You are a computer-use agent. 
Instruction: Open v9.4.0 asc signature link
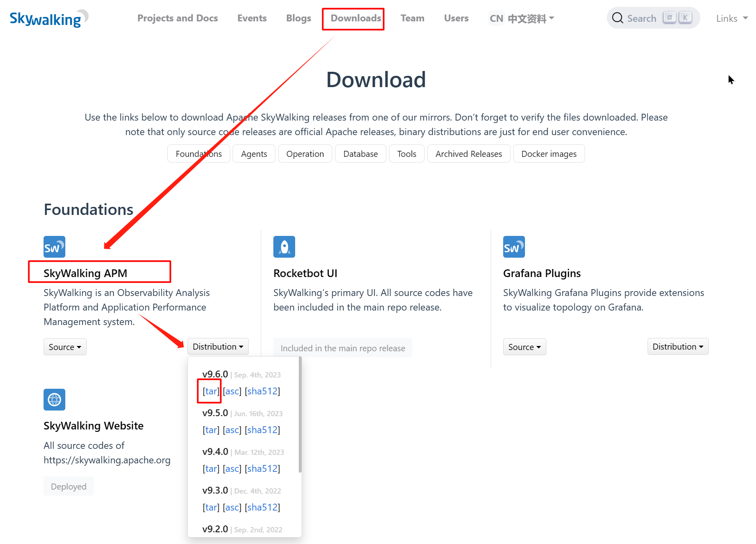[232, 469]
